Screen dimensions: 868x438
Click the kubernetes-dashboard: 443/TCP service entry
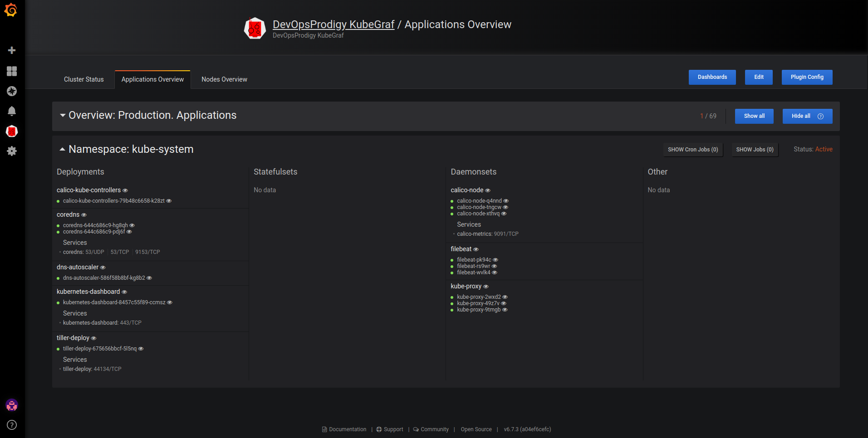click(102, 323)
